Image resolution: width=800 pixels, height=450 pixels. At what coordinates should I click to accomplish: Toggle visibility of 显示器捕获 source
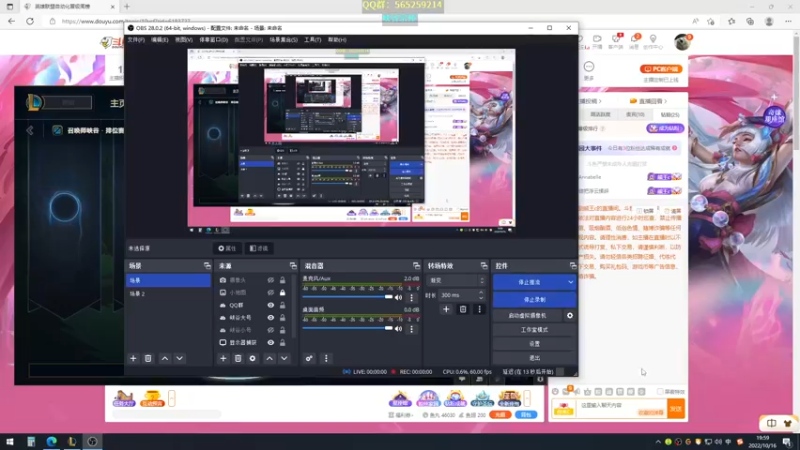[270, 342]
